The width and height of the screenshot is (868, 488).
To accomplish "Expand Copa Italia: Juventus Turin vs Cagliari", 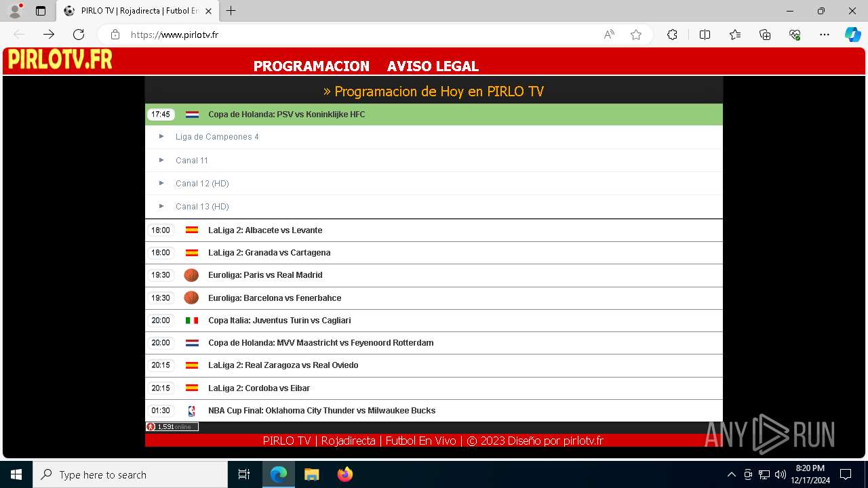I will coord(434,321).
